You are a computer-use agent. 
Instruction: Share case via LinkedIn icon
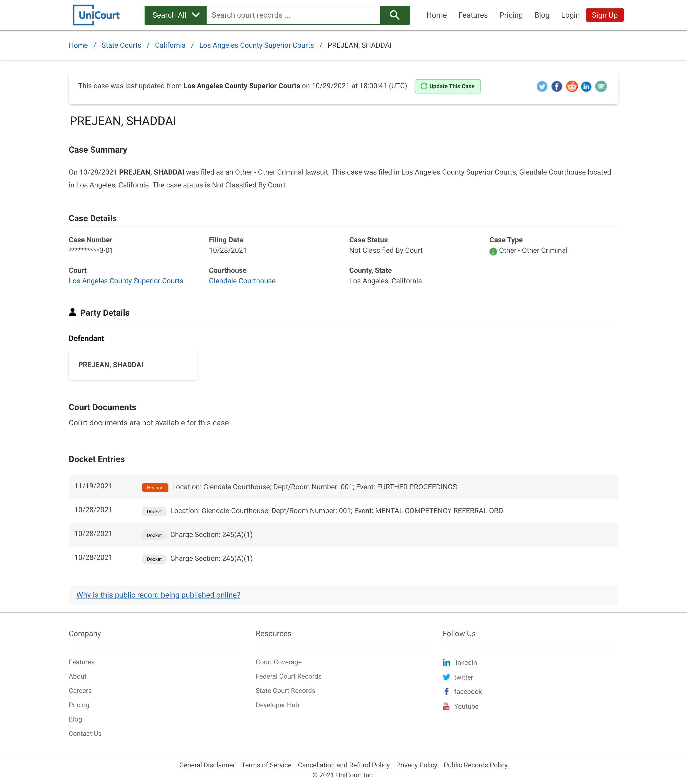pos(586,86)
